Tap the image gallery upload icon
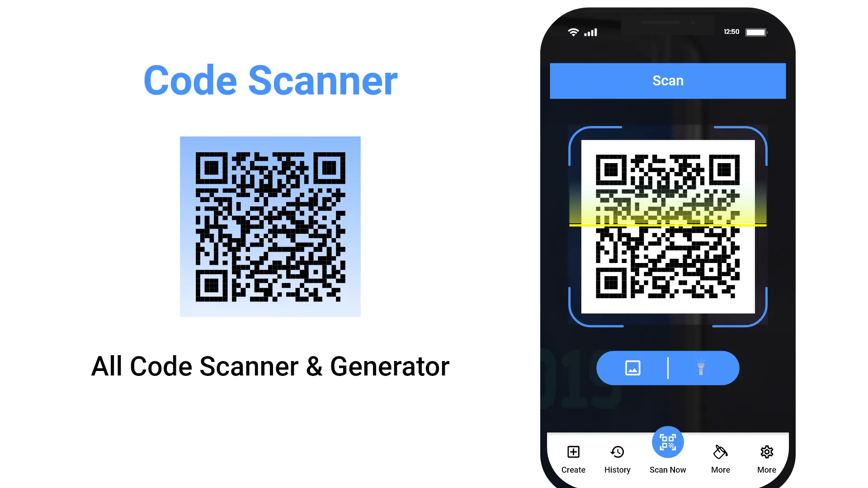868x488 pixels. tap(632, 368)
